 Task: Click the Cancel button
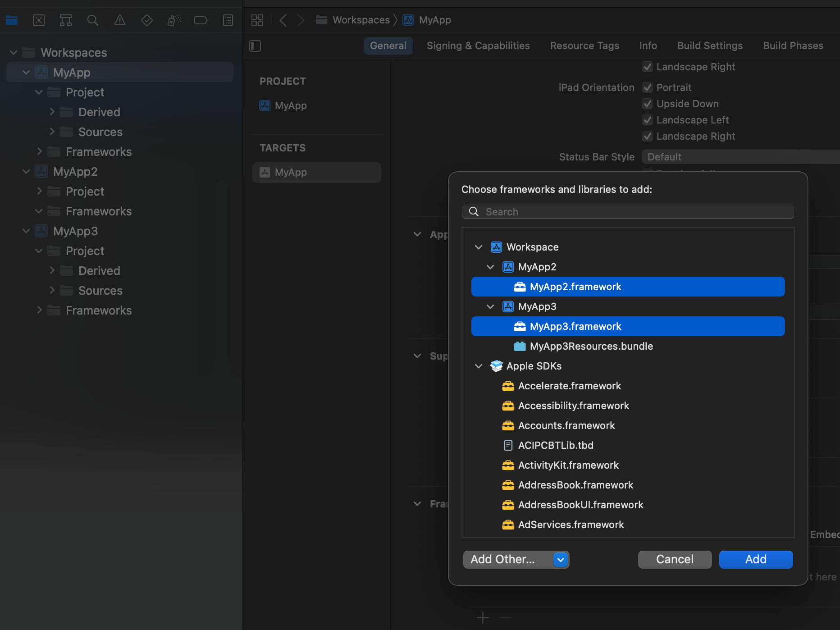(675, 560)
